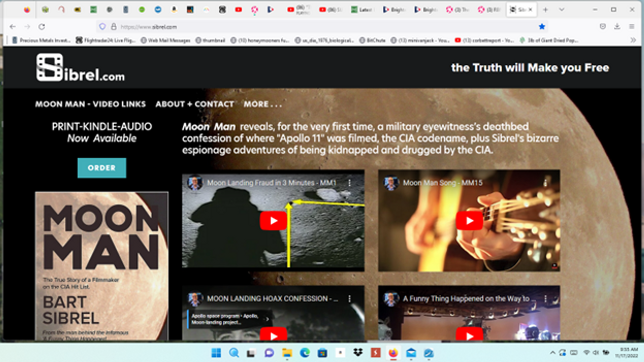644x362 pixels.
Task: Expand hidden system tray icons
Action: (x=553, y=353)
